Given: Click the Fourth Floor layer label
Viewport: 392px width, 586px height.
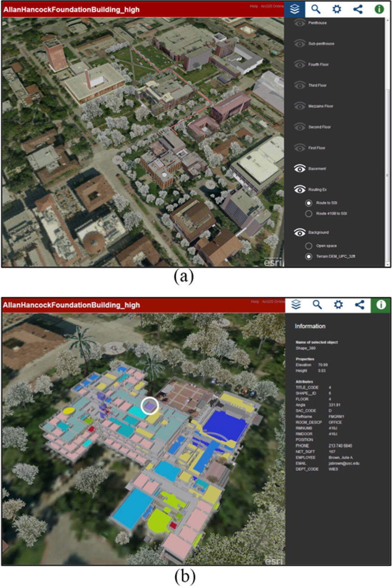Looking at the screenshot, I should 318,65.
